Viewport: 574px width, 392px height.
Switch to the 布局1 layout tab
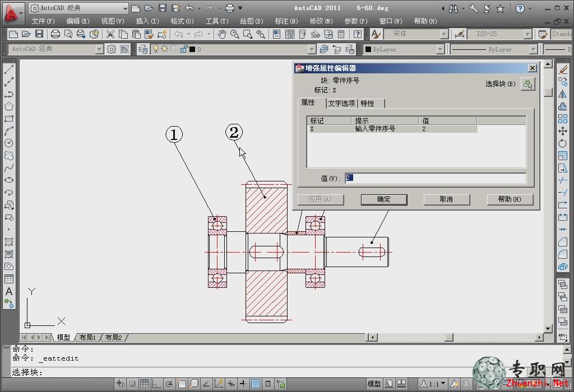tap(87, 337)
